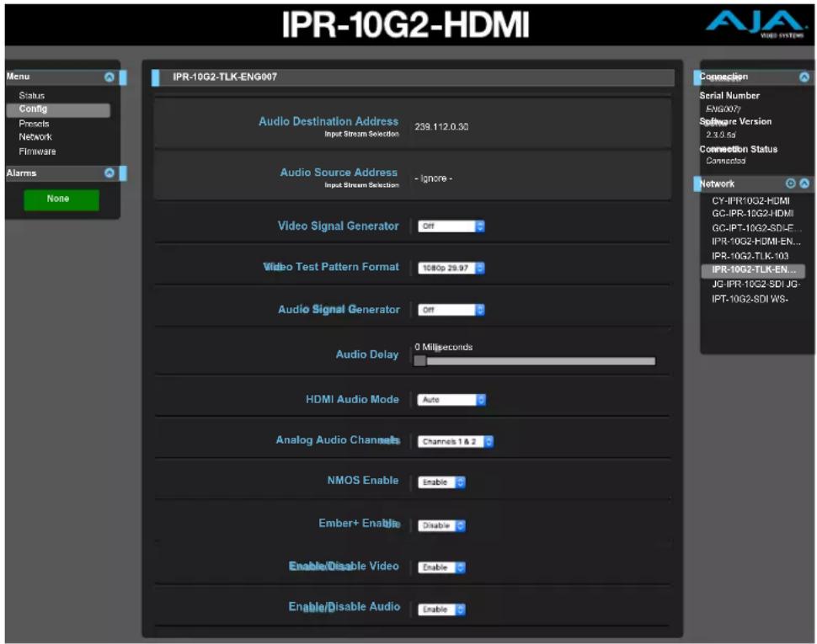817x644 pixels.
Task: Click the Audio Delay label
Action: point(367,354)
